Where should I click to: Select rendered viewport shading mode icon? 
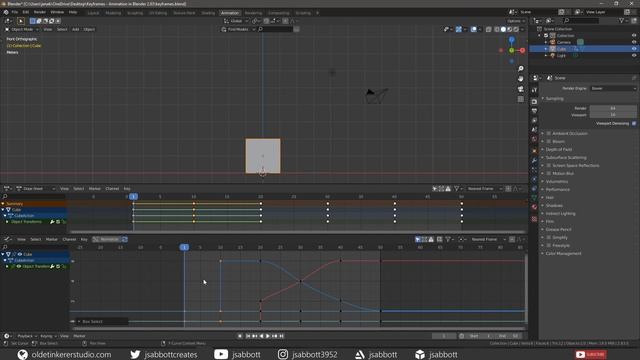(516, 29)
